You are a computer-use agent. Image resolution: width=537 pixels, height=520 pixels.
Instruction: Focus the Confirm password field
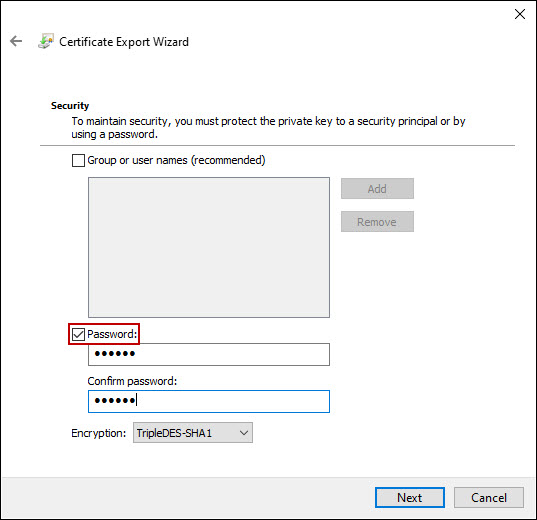(x=209, y=401)
